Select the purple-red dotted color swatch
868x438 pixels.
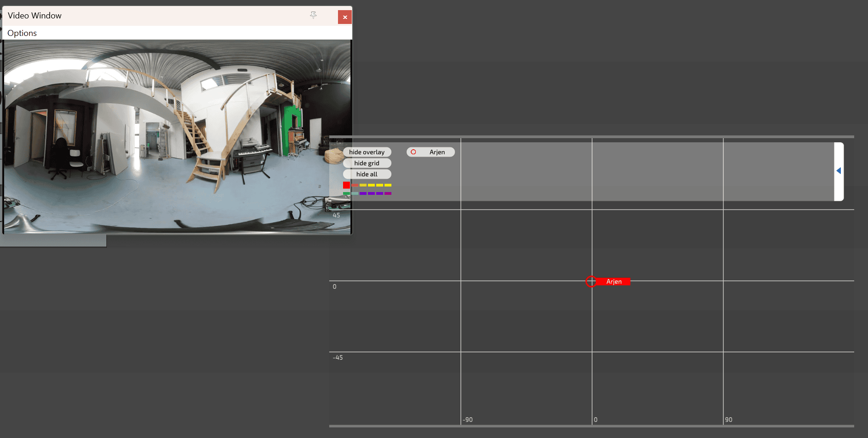click(x=388, y=193)
